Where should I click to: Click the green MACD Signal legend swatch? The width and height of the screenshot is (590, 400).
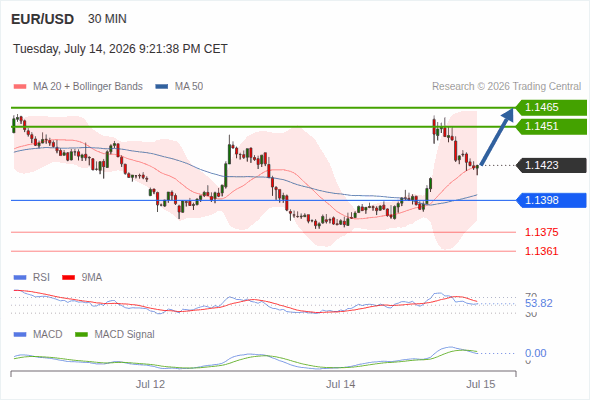tap(81, 335)
